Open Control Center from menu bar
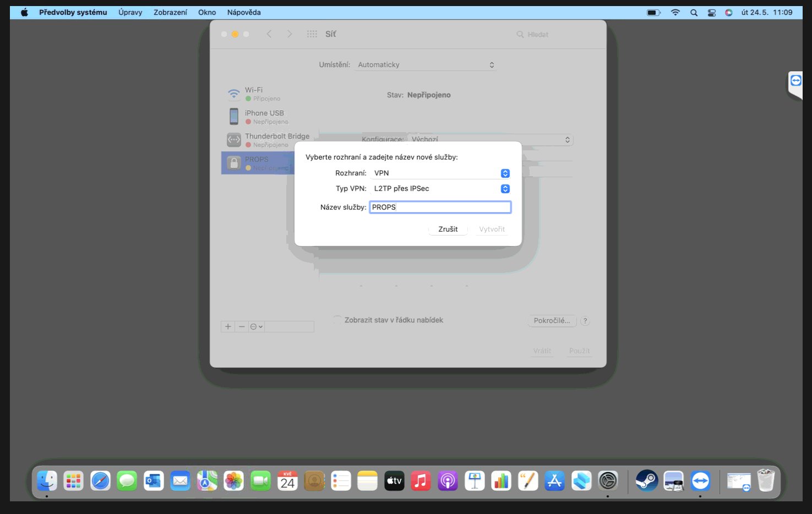 point(711,12)
